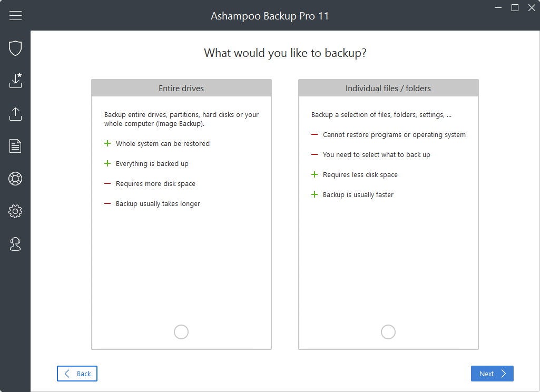Click the Back button
The image size is (540, 392).
click(x=77, y=374)
